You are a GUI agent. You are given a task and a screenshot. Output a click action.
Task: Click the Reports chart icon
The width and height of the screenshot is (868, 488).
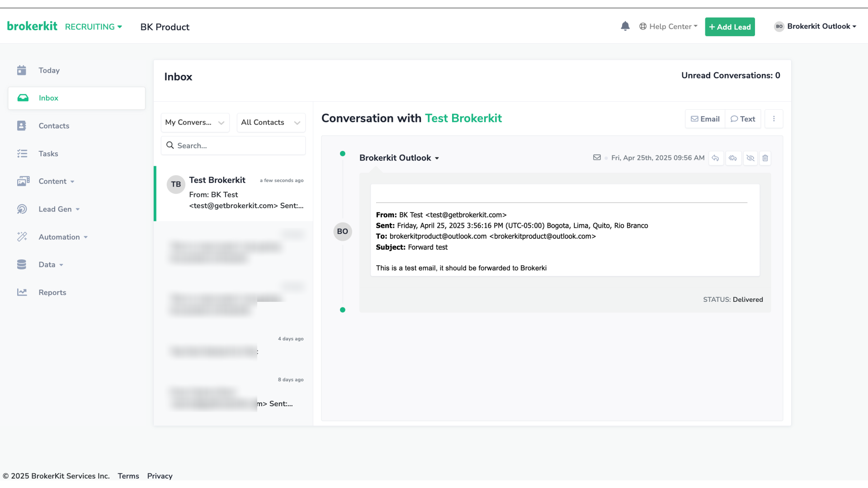tap(22, 292)
